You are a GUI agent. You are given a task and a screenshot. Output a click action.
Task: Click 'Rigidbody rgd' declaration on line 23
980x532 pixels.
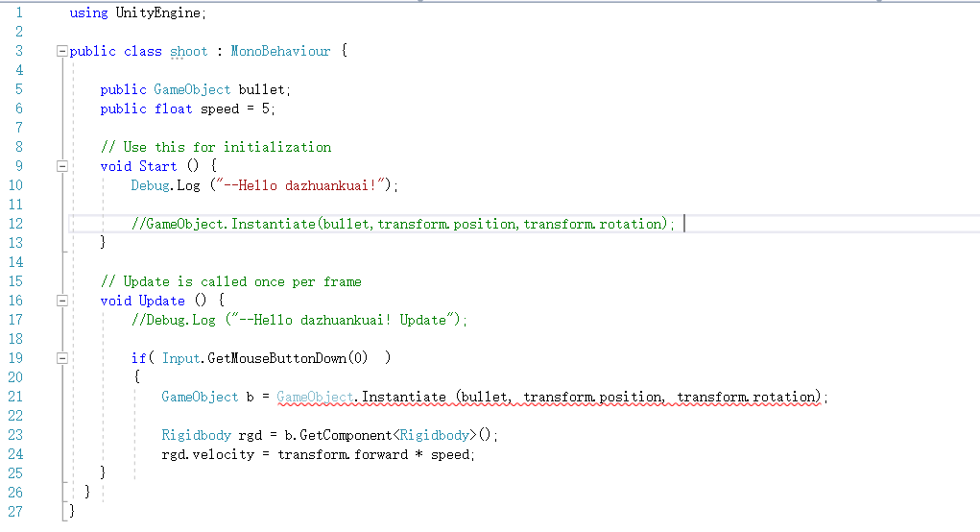point(212,435)
